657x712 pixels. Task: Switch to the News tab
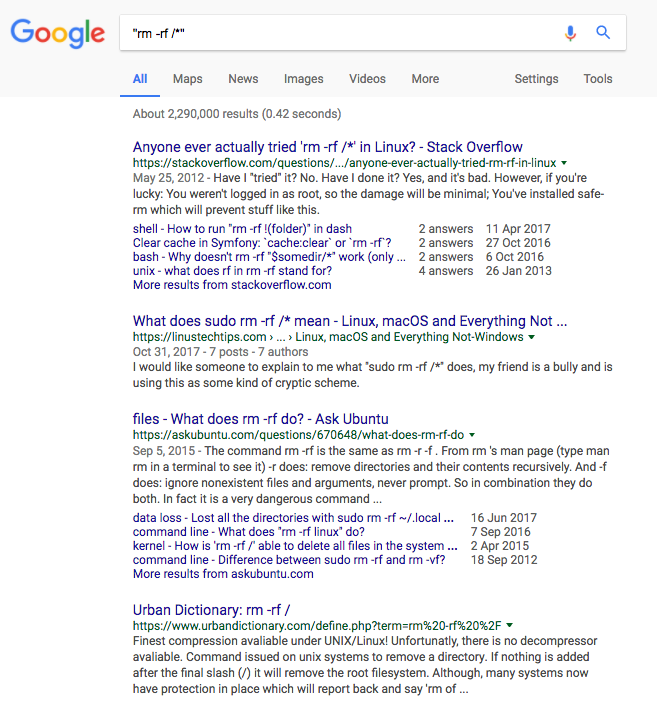pos(243,79)
